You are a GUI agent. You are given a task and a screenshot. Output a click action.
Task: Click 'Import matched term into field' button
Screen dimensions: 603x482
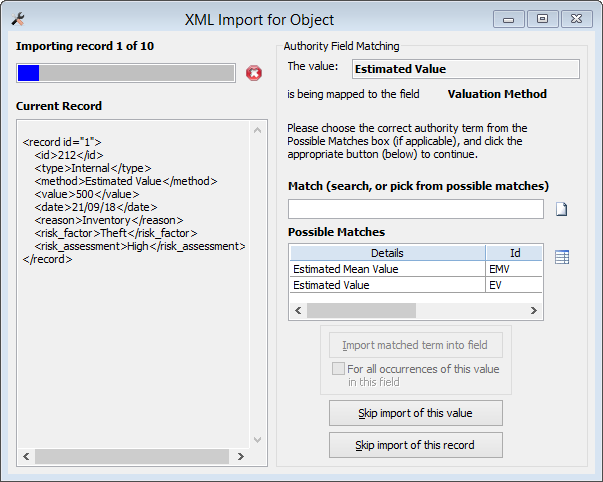coord(415,345)
